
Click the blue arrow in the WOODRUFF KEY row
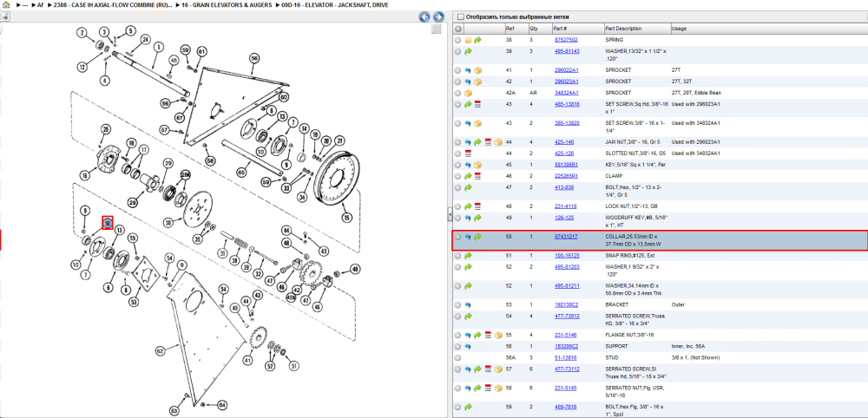point(468,218)
